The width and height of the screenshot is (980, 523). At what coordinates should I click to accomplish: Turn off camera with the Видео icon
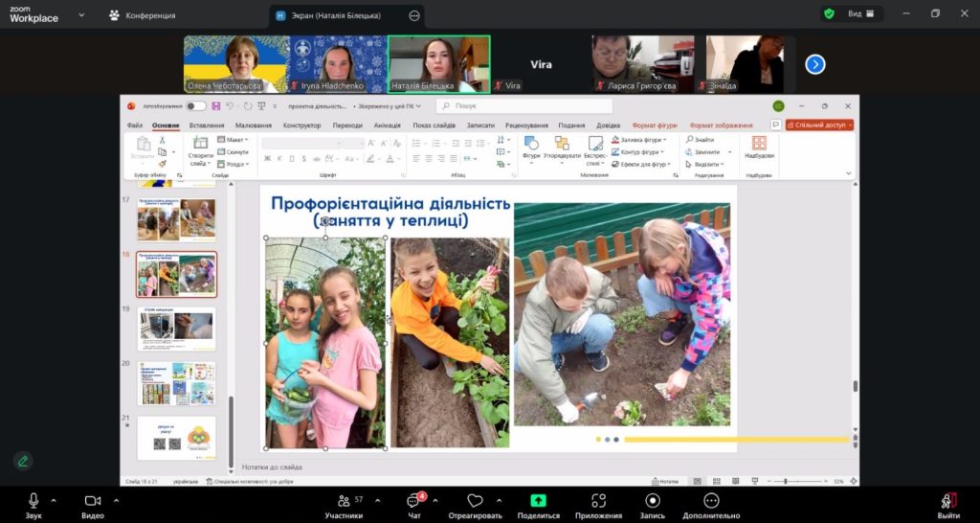(93, 501)
